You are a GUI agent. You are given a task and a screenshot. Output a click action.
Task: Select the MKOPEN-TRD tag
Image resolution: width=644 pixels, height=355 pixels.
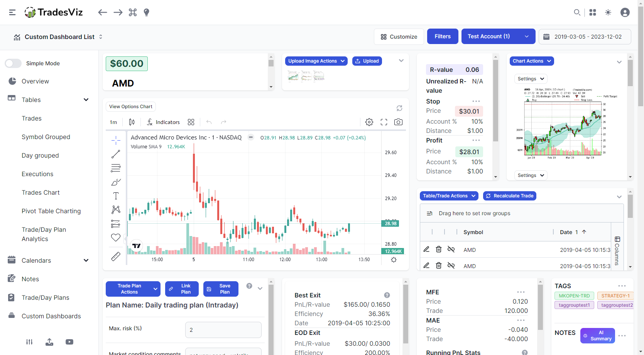point(574,296)
